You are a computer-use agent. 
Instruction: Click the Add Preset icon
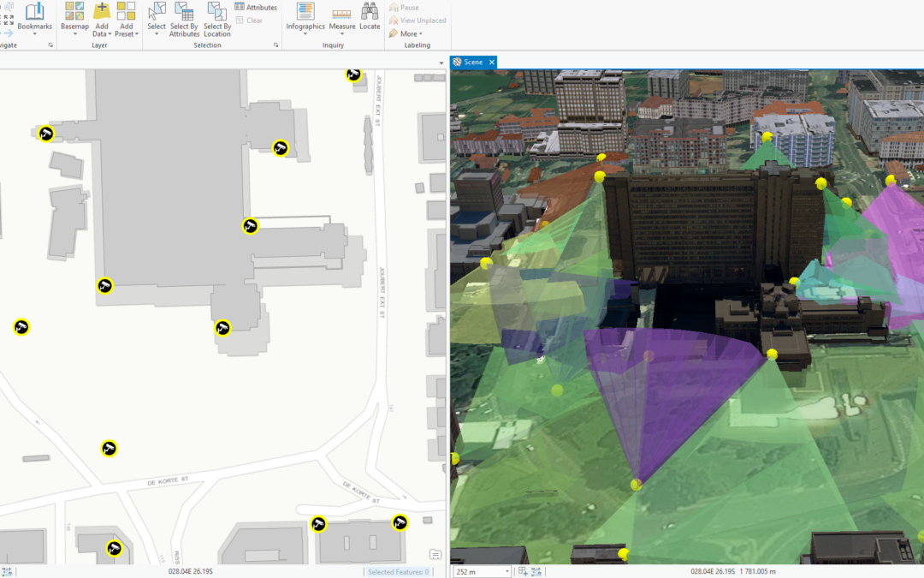click(126, 12)
